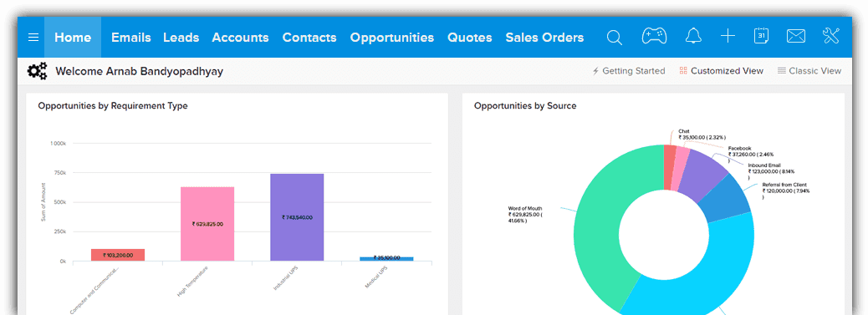Click the gears icon beside Welcome
This screenshot has height=315, width=868.
coord(37,71)
